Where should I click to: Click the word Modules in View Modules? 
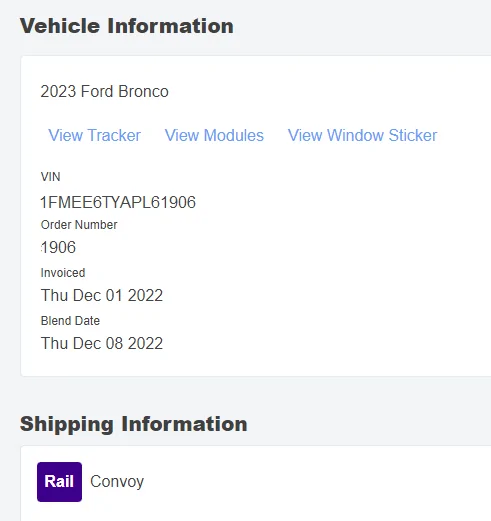pyautogui.click(x=234, y=135)
